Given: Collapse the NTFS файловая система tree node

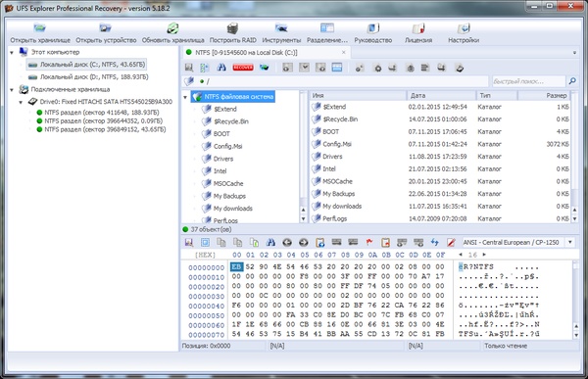Looking at the screenshot, I should pyautogui.click(x=185, y=97).
